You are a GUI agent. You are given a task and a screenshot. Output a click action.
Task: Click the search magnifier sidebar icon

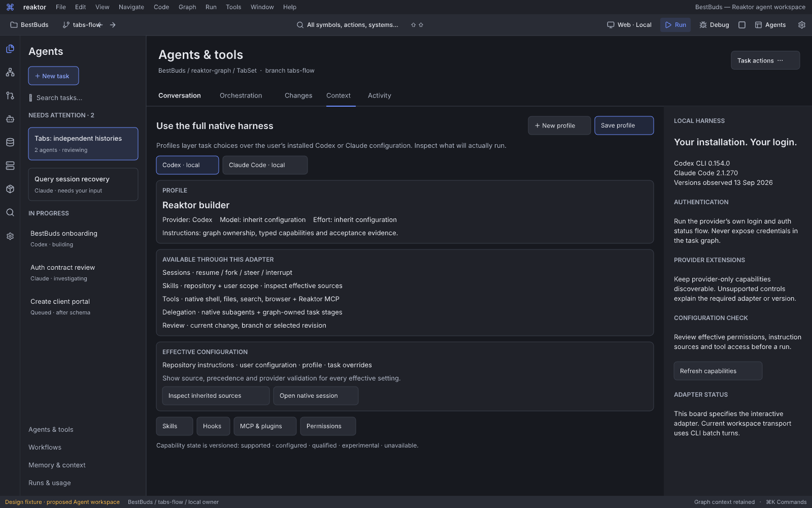tap(10, 212)
